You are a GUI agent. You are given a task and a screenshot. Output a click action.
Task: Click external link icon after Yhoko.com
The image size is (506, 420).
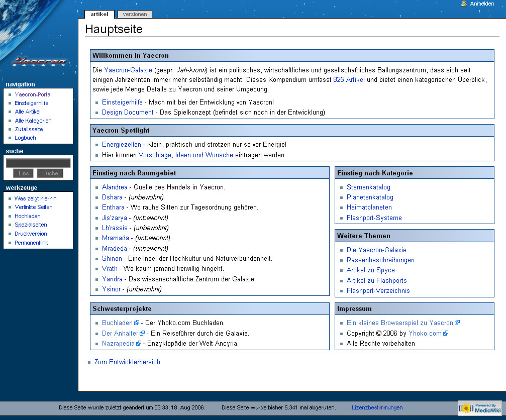[x=446, y=333]
